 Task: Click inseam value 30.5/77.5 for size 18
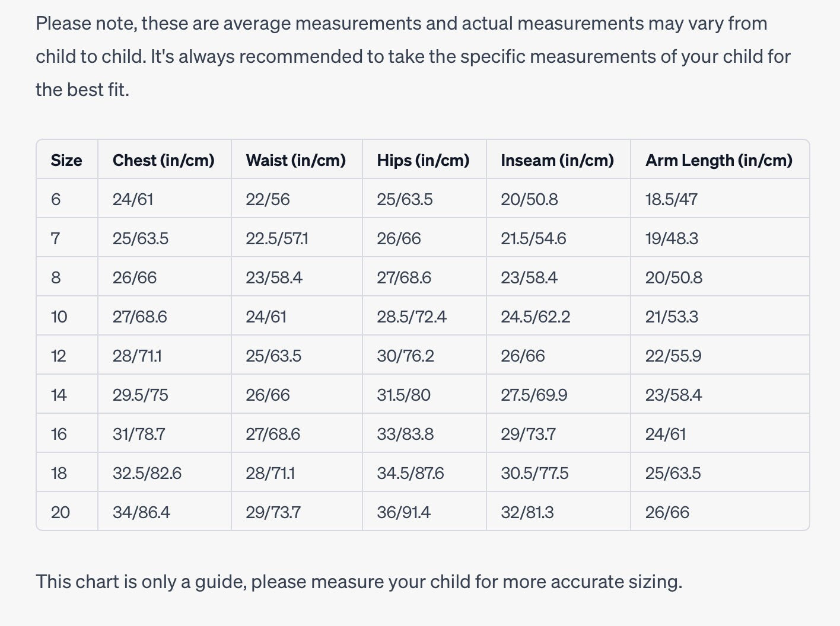(x=534, y=473)
